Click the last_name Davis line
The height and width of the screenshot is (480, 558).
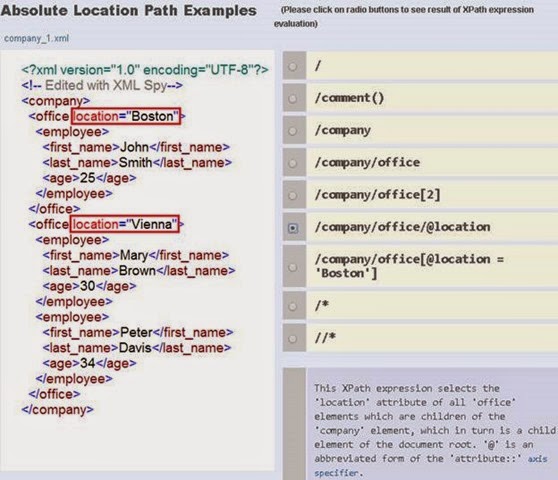click(137, 348)
